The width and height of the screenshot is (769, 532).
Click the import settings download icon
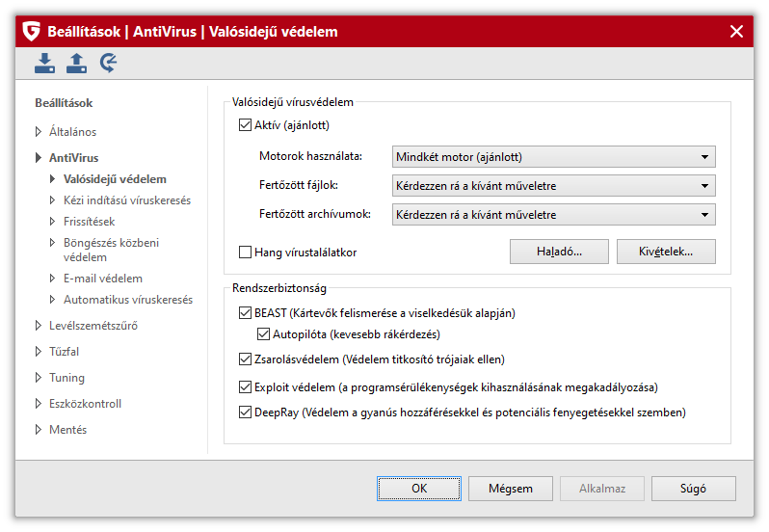click(x=44, y=64)
